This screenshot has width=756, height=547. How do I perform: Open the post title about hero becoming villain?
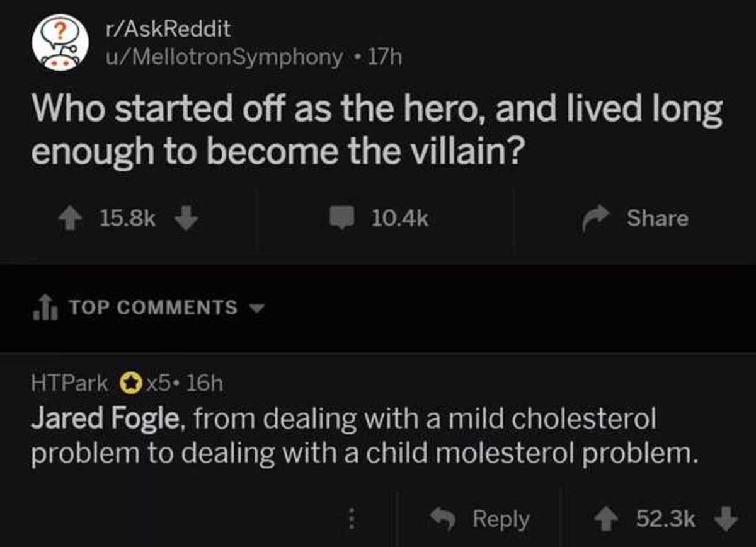pos(377,130)
